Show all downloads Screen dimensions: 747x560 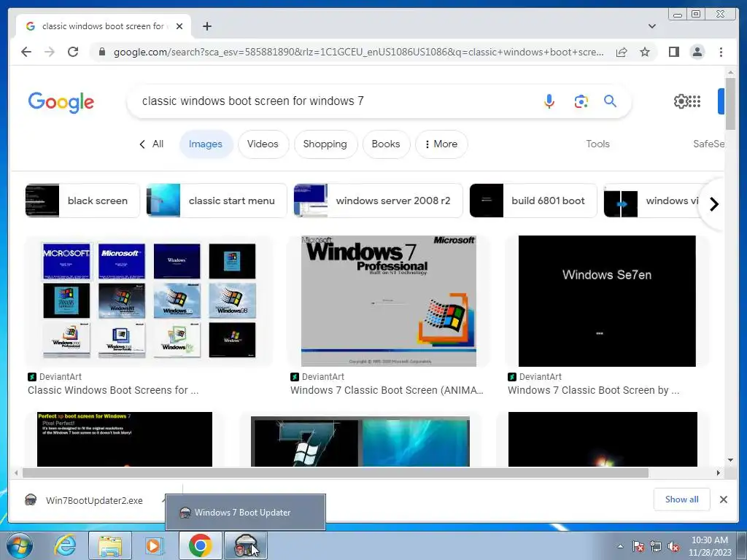click(x=682, y=499)
